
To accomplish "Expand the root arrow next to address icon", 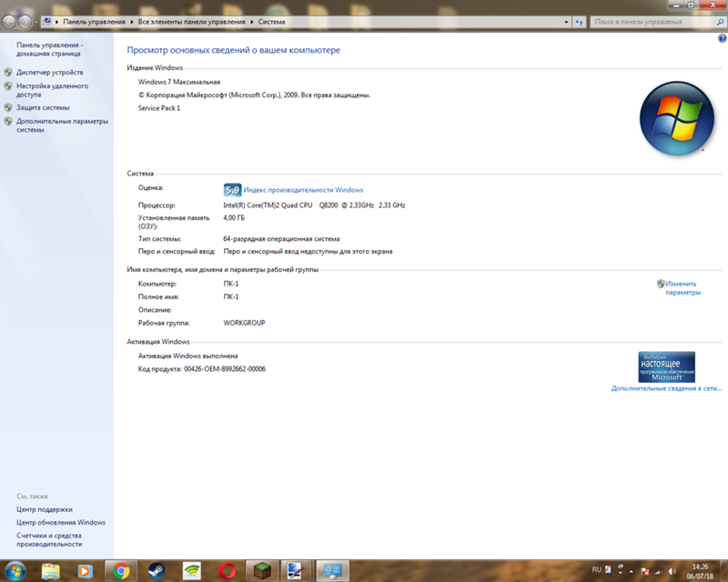I will pos(56,22).
